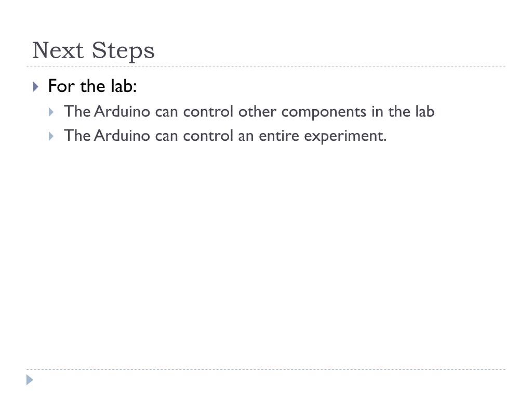Click "Arduino" in the entire experiment line
Image resolution: width=532 pixels, height=399 pixels.
[122, 136]
